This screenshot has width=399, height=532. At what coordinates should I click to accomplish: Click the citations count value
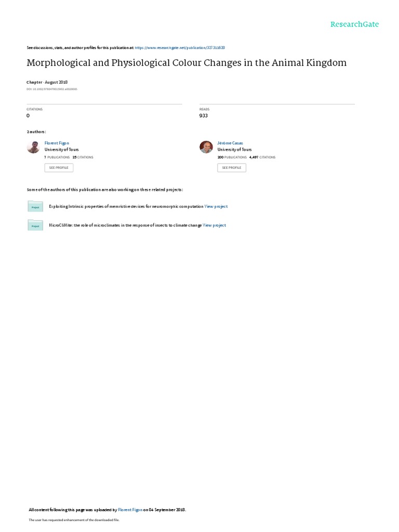[x=28, y=116]
